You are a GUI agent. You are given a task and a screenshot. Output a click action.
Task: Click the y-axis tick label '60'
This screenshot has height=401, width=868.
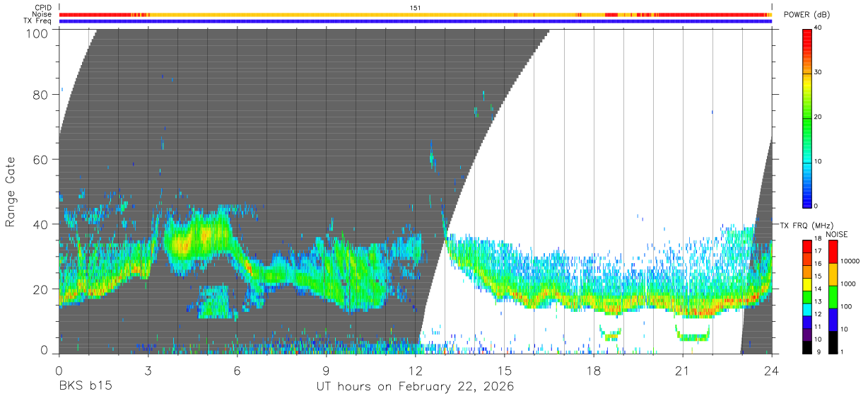tap(41, 159)
